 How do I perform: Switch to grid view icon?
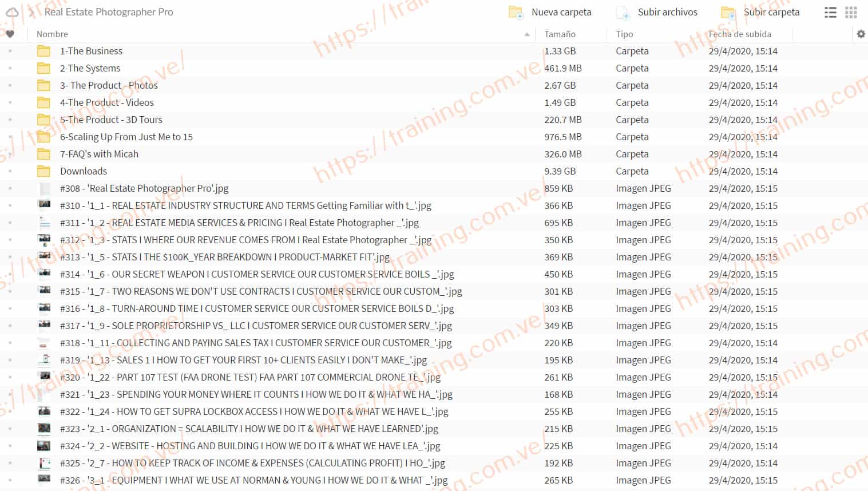pos(851,12)
